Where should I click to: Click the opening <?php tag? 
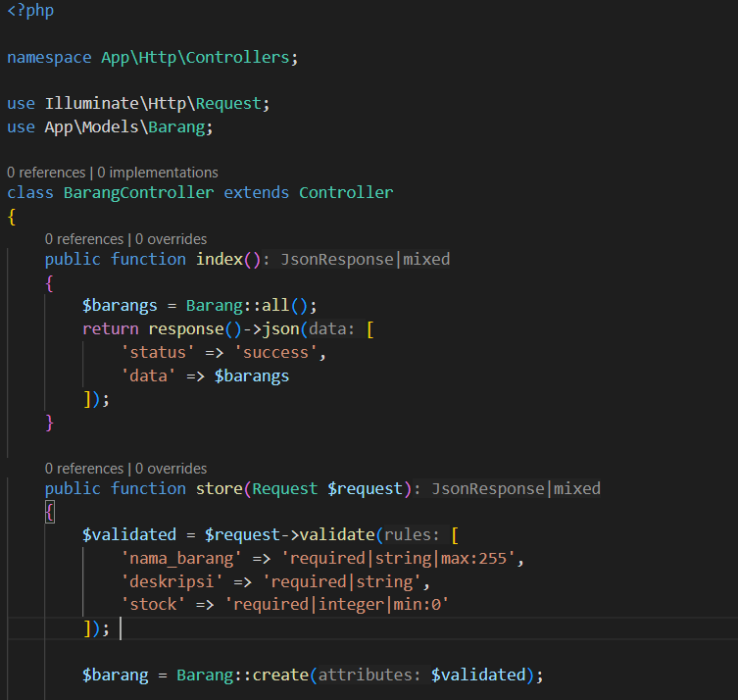30,11
